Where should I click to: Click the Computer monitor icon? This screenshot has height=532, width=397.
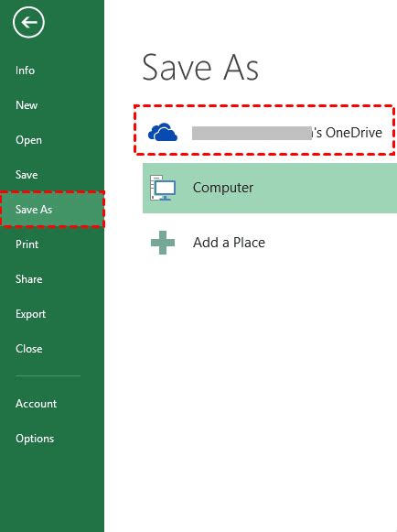click(x=163, y=188)
